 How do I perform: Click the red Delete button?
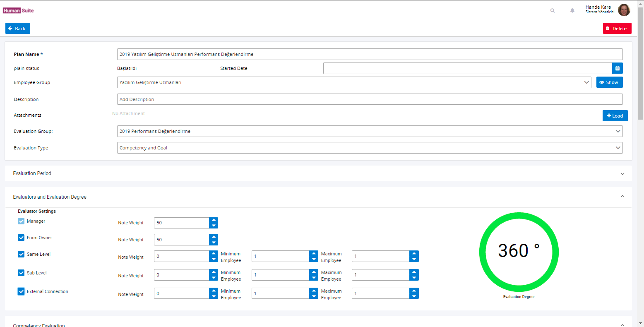tap(617, 29)
